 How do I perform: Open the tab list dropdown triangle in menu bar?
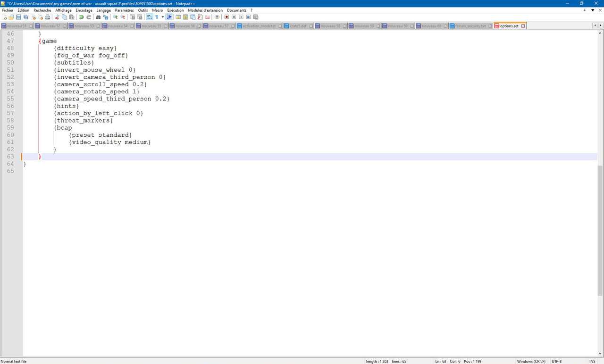pos(593,10)
